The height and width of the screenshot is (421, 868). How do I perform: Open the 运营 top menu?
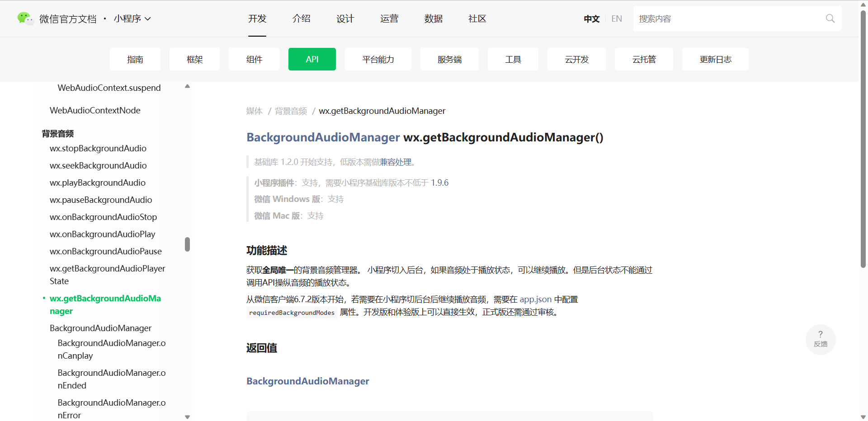click(x=389, y=19)
